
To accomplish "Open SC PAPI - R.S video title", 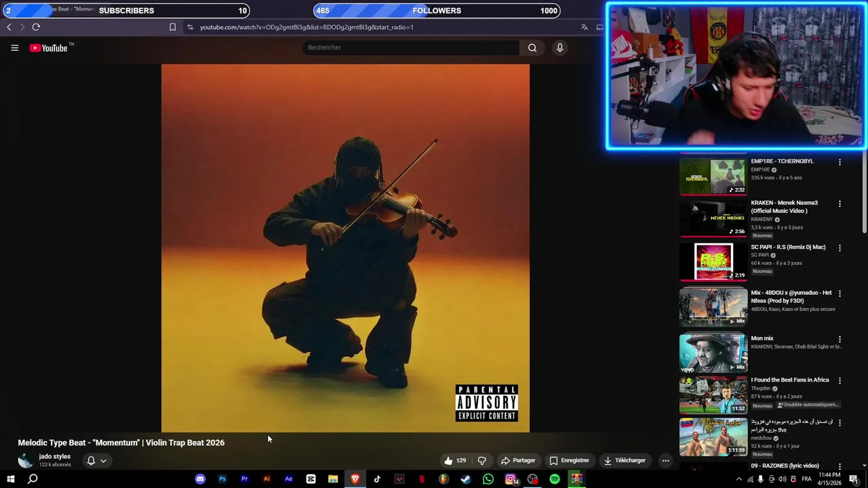I will pos(788,247).
